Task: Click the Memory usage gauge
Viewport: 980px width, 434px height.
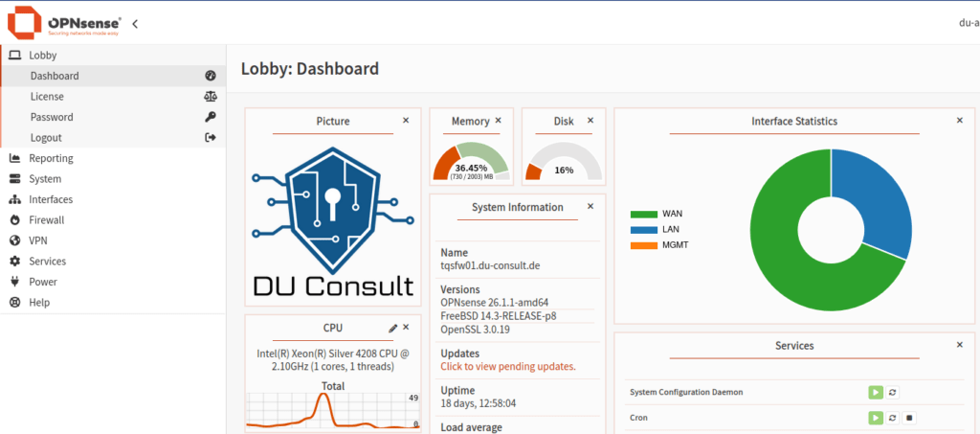Action: [471, 163]
